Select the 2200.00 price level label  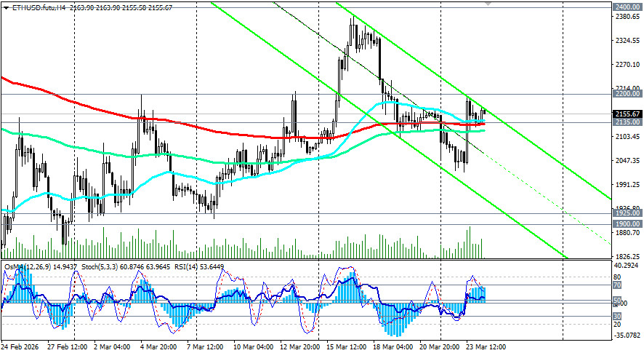pos(627,94)
